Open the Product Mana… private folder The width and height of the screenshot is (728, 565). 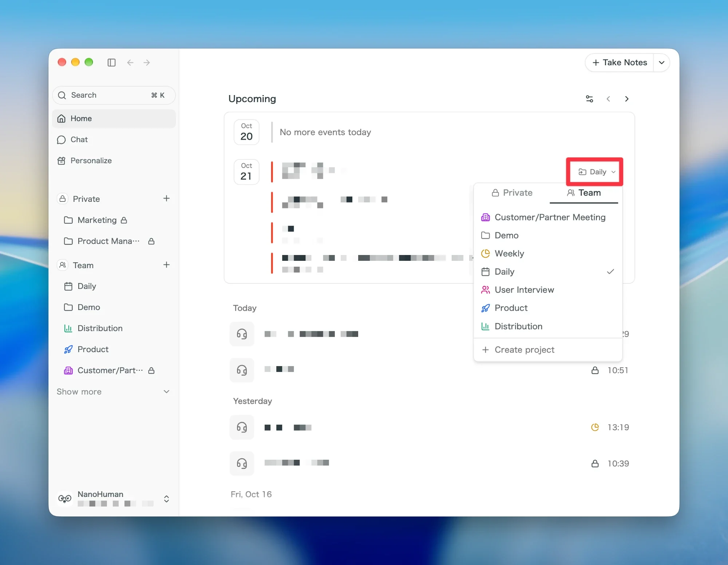(x=114, y=241)
